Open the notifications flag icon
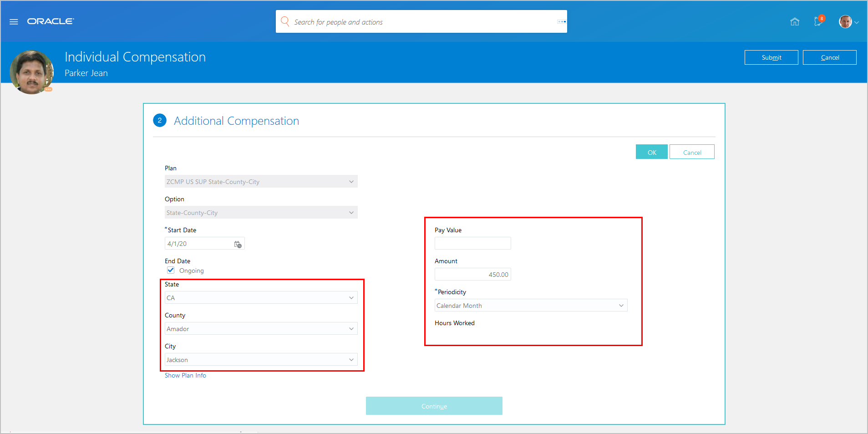 coord(819,21)
